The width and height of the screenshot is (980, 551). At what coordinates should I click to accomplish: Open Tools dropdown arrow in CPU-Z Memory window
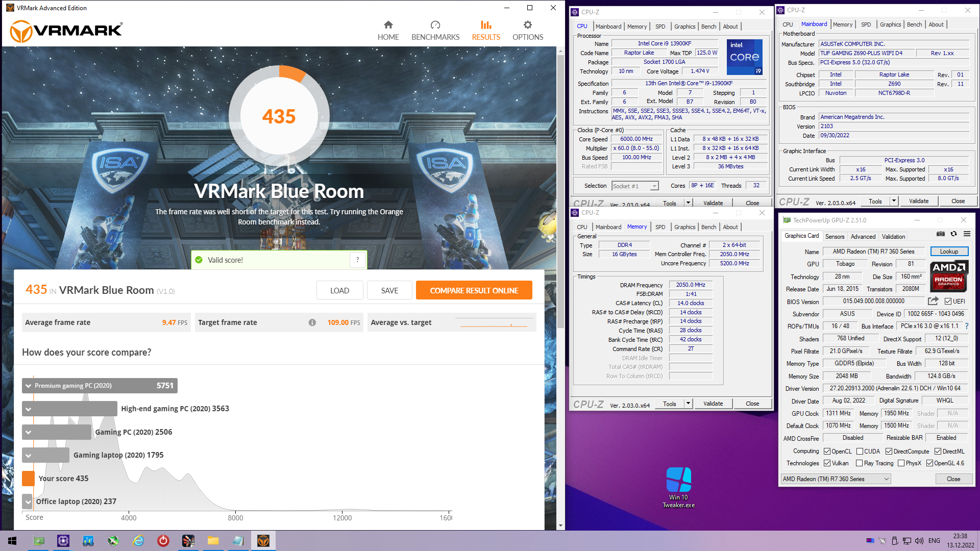688,404
